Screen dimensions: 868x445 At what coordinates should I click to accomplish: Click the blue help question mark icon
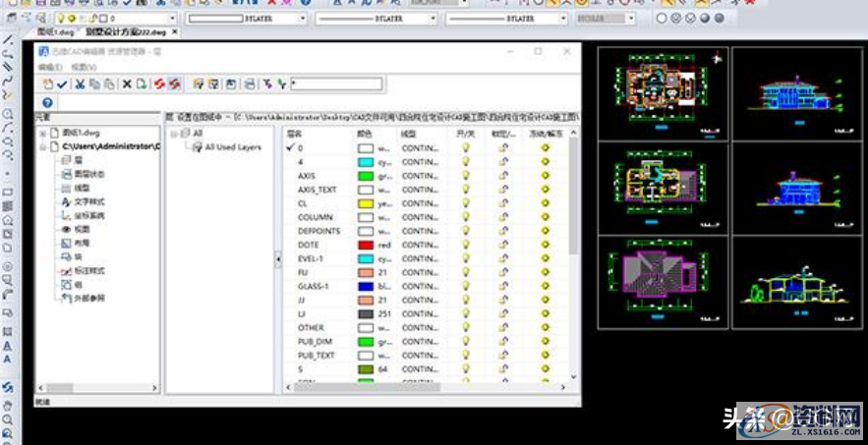[47, 102]
